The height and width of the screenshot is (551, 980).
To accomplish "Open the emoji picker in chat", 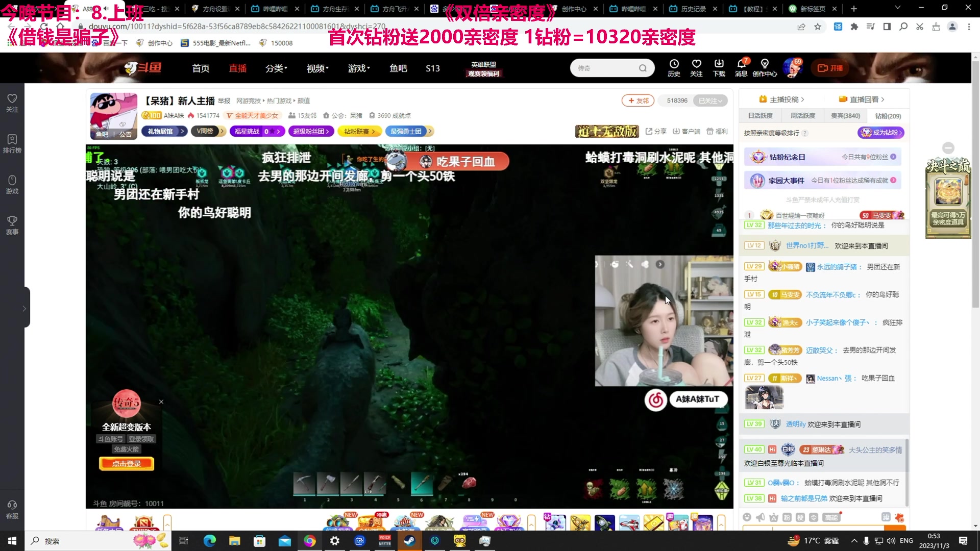I will pyautogui.click(x=747, y=517).
